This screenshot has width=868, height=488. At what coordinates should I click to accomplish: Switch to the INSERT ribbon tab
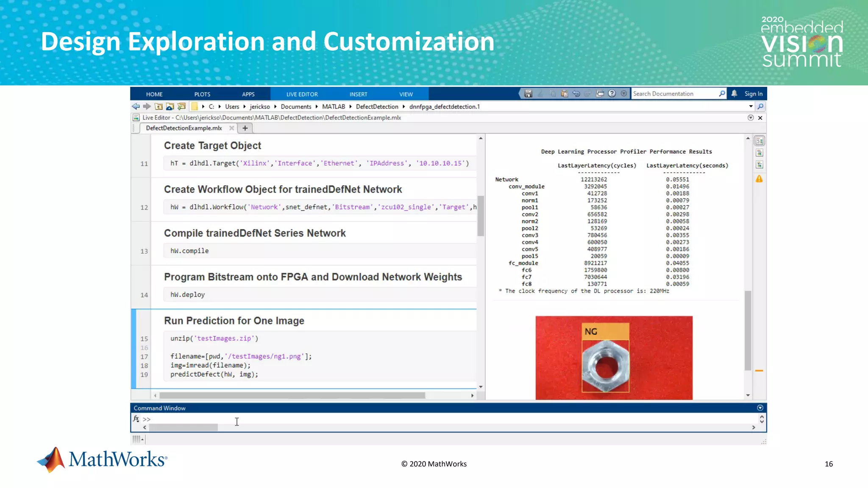point(358,94)
